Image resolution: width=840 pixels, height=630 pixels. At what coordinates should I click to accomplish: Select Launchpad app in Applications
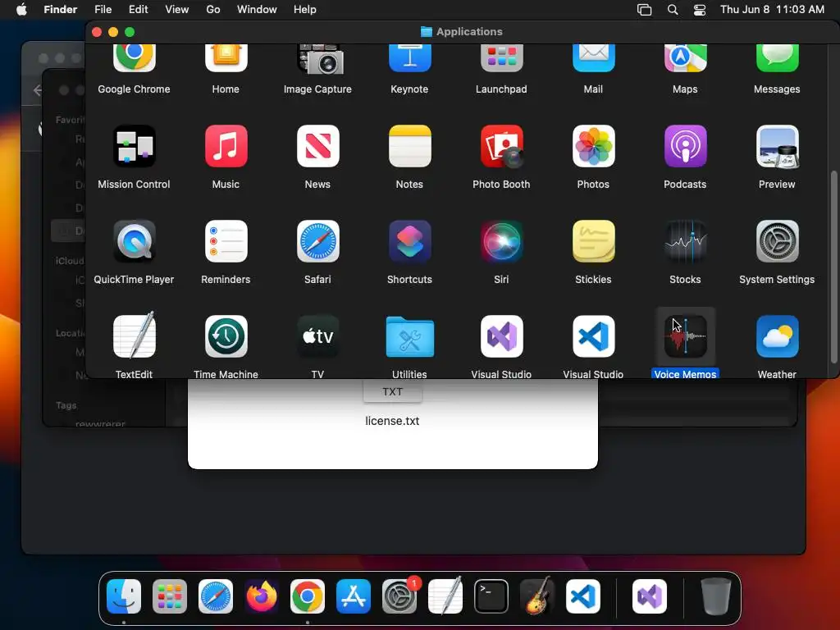coord(501,58)
